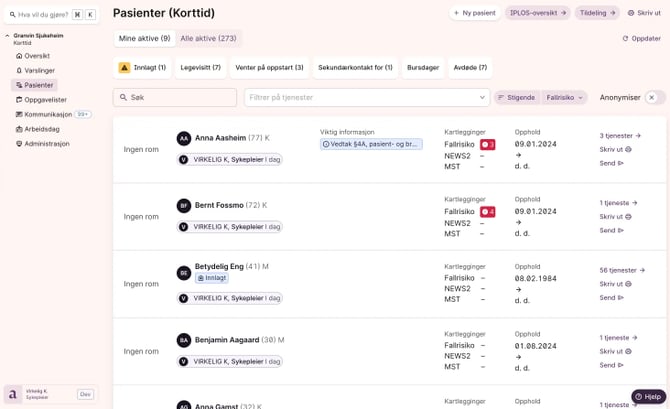Click the Oppdater refresh icon
Viewport: 670px width, 409px height.
tap(625, 39)
